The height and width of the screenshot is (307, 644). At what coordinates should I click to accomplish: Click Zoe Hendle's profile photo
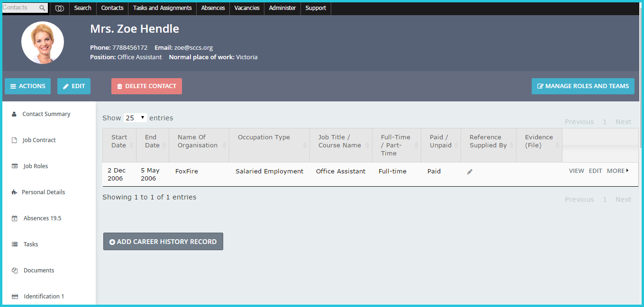click(x=43, y=43)
